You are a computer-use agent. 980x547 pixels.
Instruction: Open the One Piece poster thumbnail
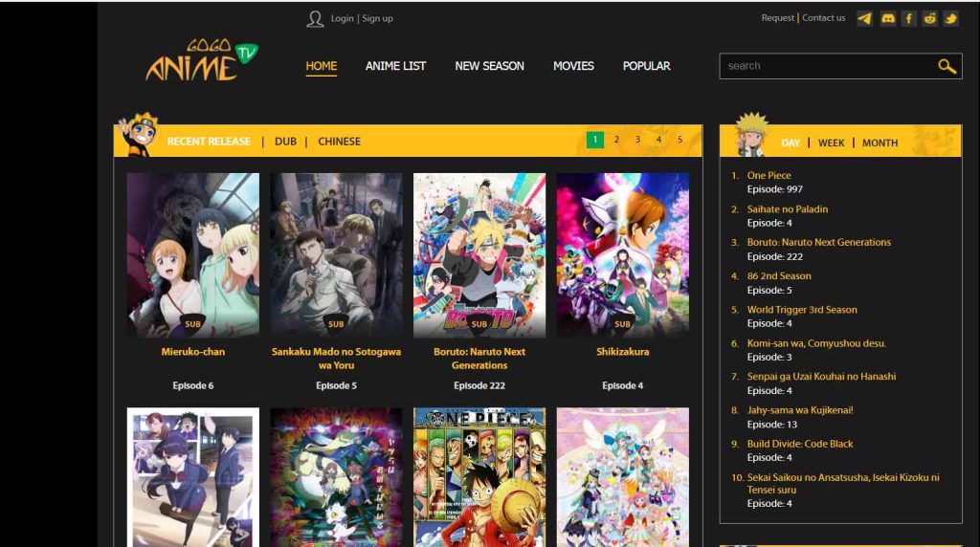point(479,477)
